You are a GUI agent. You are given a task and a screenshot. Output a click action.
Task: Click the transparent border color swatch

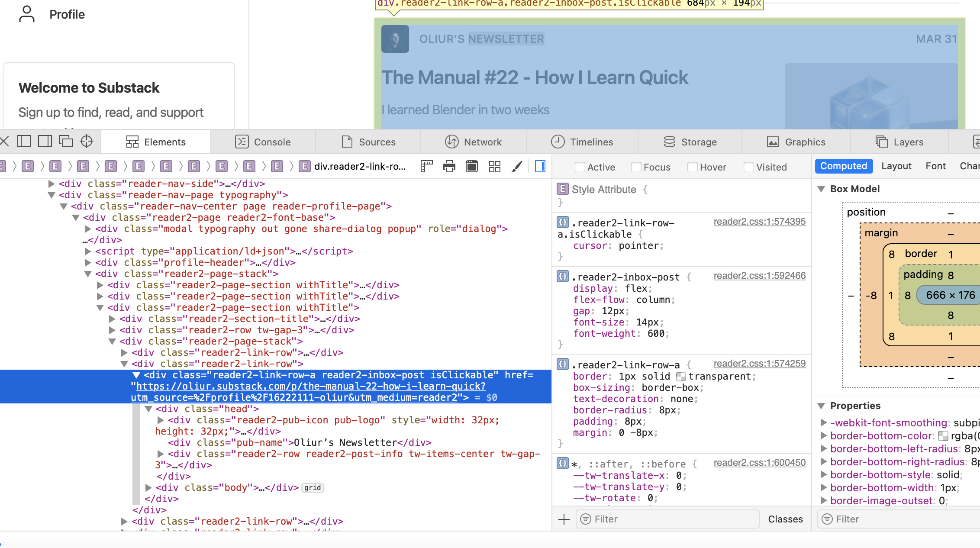click(680, 377)
